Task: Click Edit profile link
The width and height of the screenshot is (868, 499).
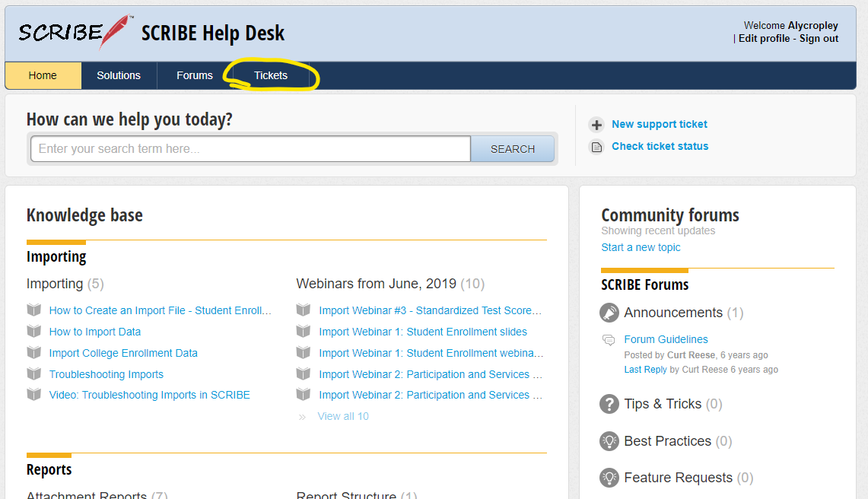Action: (764, 38)
